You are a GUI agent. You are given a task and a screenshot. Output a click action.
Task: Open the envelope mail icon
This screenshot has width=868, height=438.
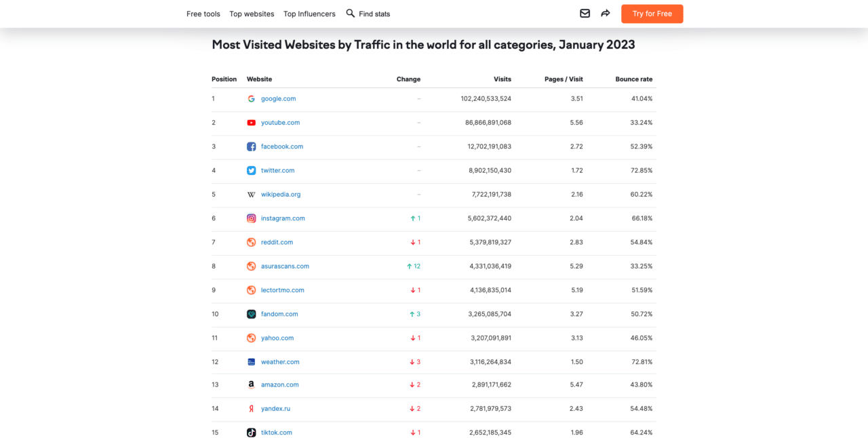point(585,14)
